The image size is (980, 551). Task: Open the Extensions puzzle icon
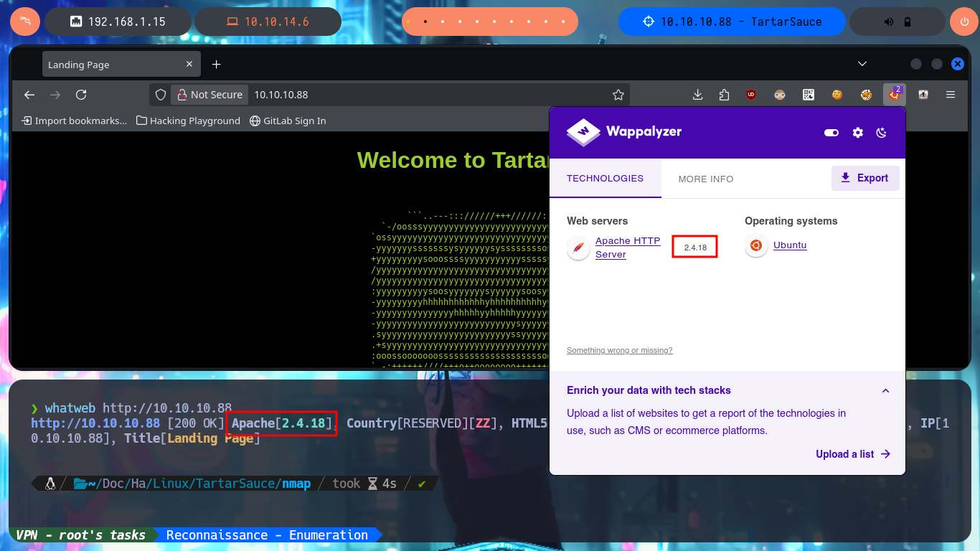[724, 95]
